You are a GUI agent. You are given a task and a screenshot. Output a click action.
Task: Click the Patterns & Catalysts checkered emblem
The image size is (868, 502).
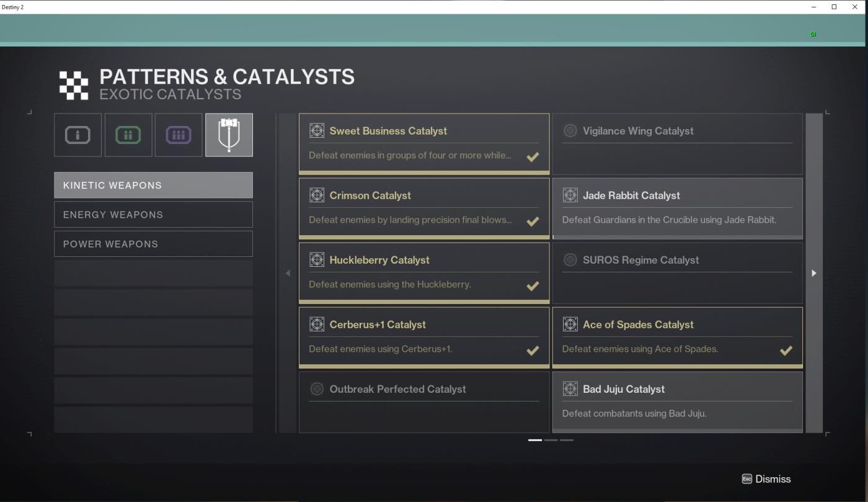(x=74, y=85)
